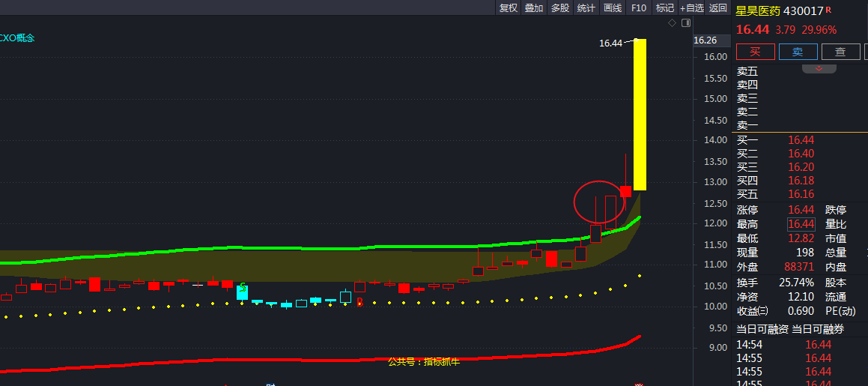The width and height of the screenshot is (868, 386).
Task: Expand the red chevron under order buttons
Action: click(x=819, y=68)
